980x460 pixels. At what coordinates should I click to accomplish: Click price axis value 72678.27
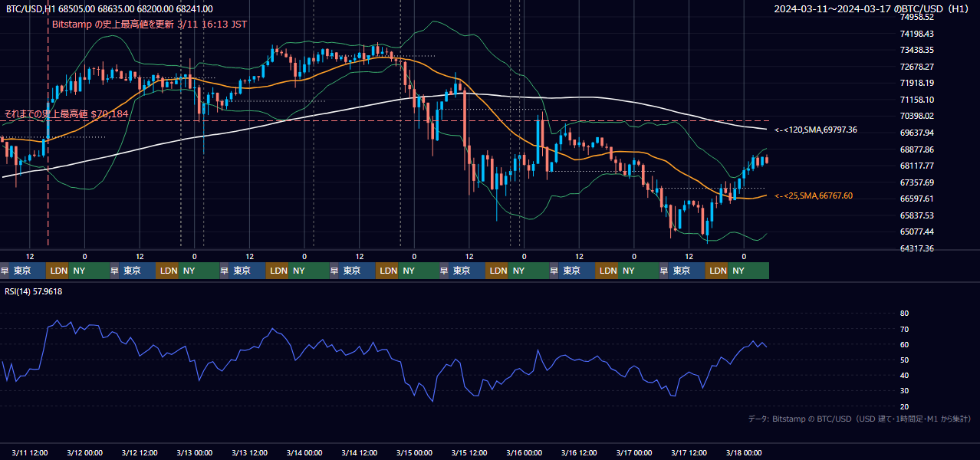pos(916,67)
